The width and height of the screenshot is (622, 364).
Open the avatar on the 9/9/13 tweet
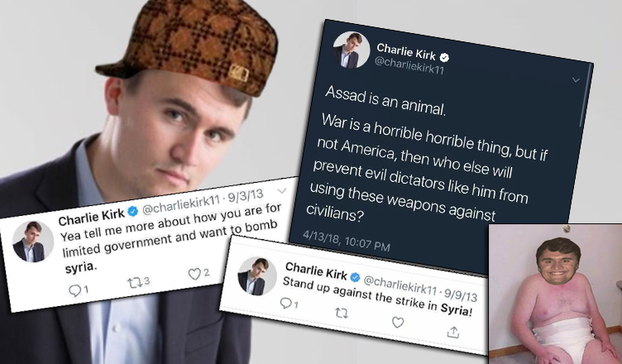[256, 276]
